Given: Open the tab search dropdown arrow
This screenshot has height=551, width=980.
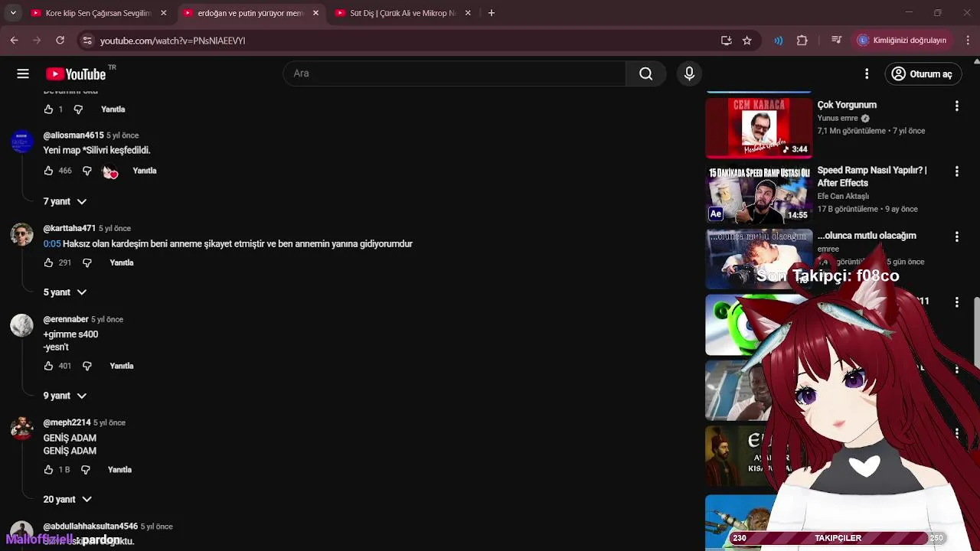Looking at the screenshot, I should tap(12, 13).
